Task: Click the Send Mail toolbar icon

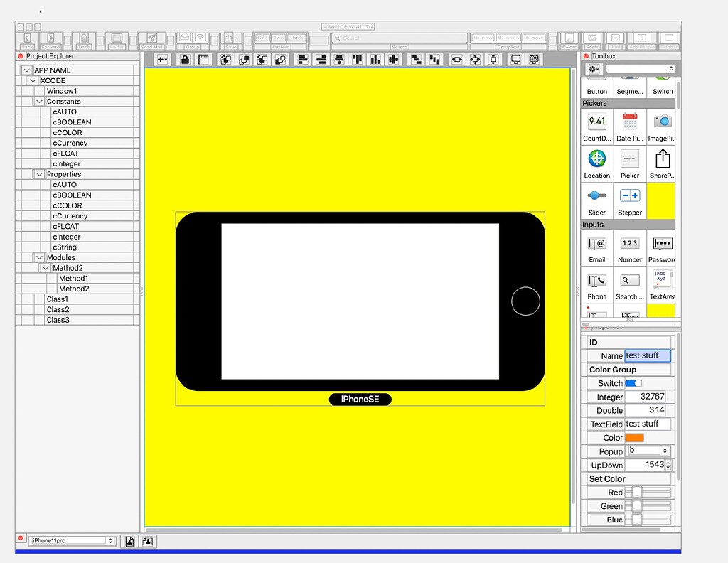Action: (152, 38)
